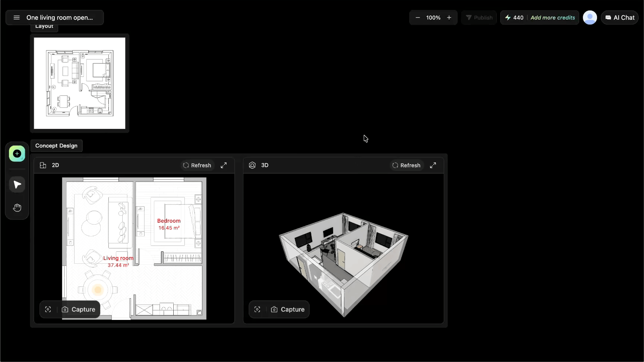
Task: Select the Layout label tab
Action: [x=44, y=26]
